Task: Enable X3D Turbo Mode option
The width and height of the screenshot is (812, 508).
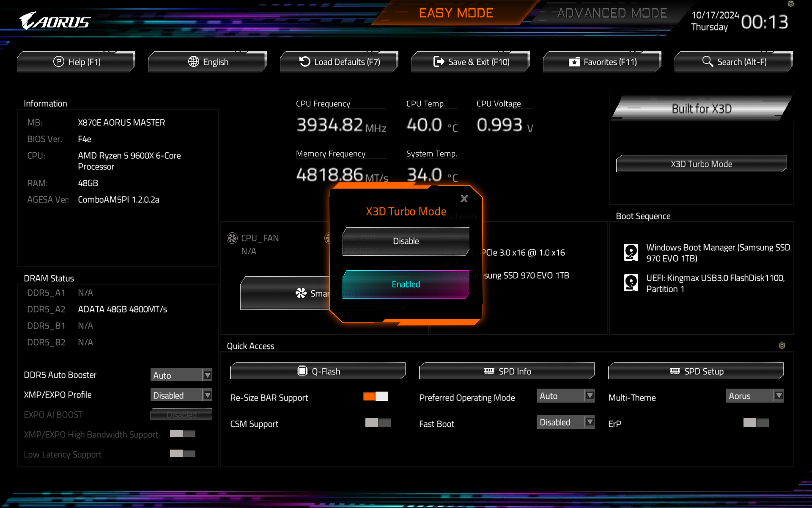Action: coord(406,284)
